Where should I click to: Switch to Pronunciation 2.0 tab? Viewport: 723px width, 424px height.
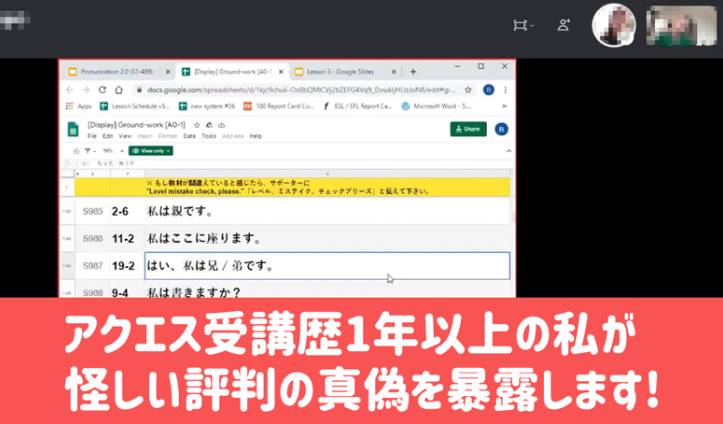point(118,72)
